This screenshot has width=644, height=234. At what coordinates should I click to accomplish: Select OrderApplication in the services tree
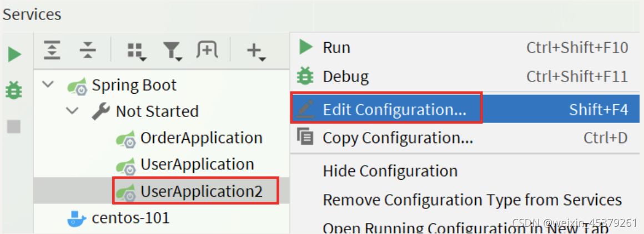pos(189,138)
